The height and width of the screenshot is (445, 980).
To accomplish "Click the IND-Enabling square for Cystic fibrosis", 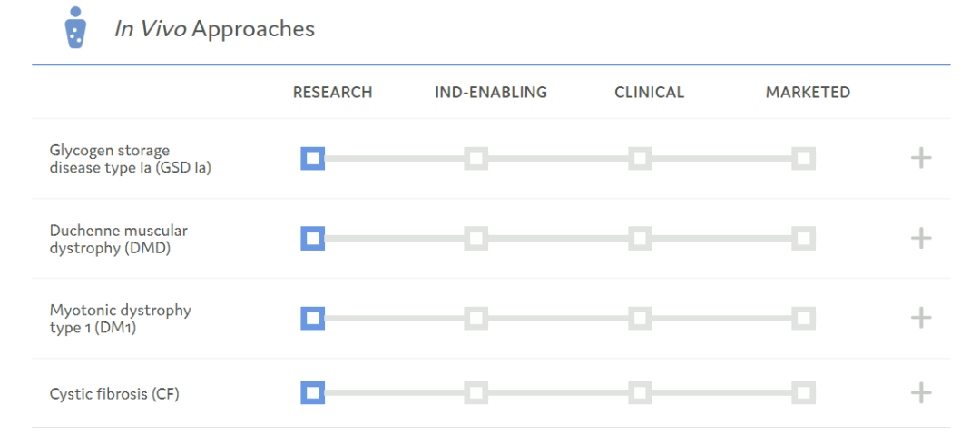I will [476, 393].
